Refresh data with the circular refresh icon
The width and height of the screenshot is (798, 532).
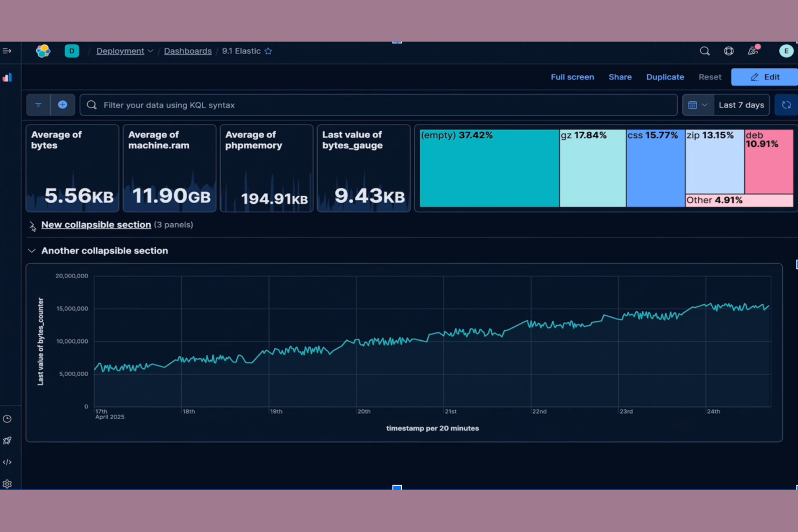(786, 105)
